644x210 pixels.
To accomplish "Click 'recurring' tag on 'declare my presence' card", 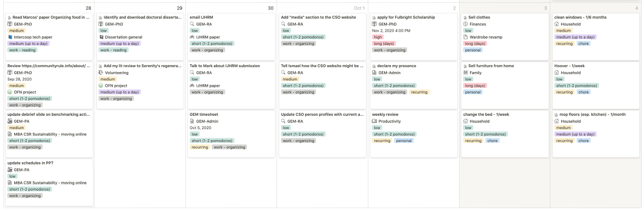I will [x=419, y=92].
